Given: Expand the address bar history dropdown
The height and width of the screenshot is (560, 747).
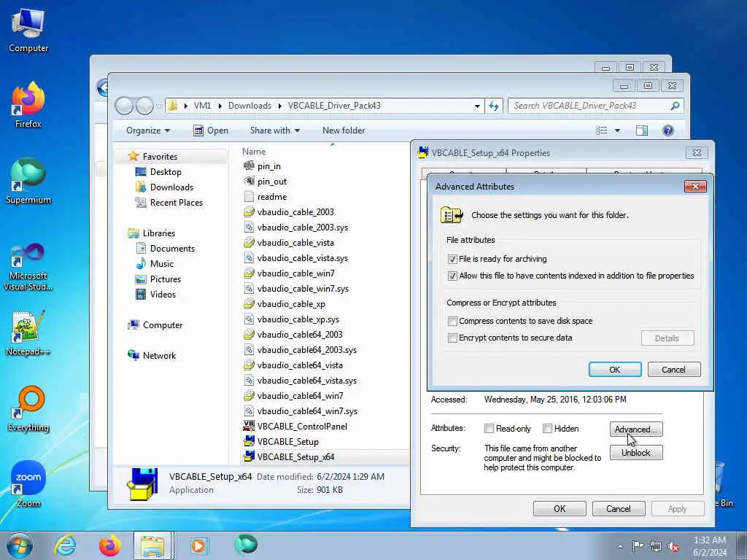Looking at the screenshot, I should pyautogui.click(x=477, y=106).
